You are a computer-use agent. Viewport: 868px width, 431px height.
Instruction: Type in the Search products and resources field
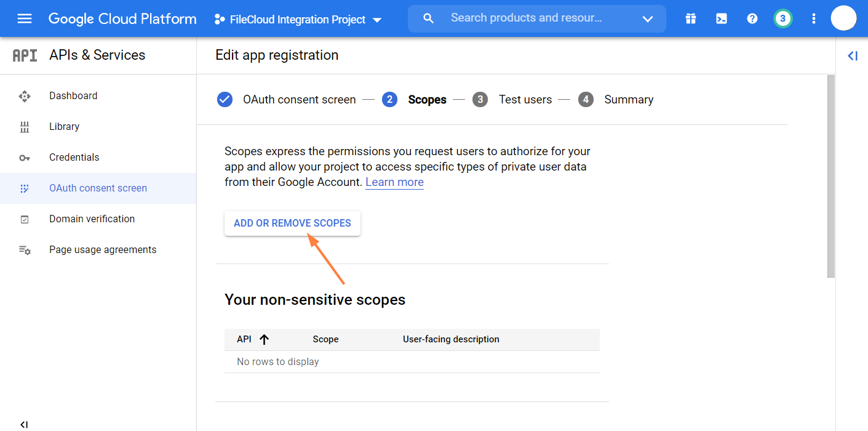point(526,18)
